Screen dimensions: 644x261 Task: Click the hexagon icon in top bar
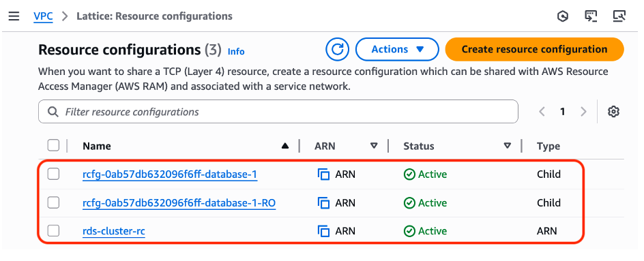563,16
